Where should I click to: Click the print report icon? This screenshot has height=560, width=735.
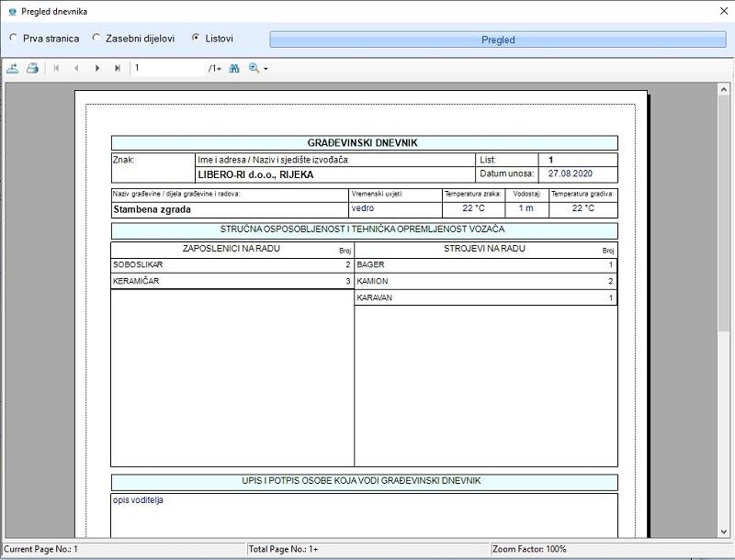[32, 68]
